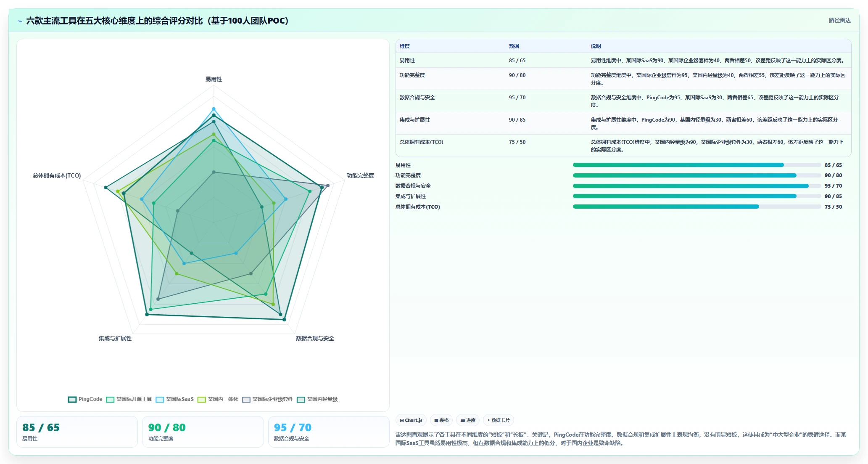The image size is (868, 464).
Task: Click the 75 / 50 value in table
Action: [x=517, y=142]
